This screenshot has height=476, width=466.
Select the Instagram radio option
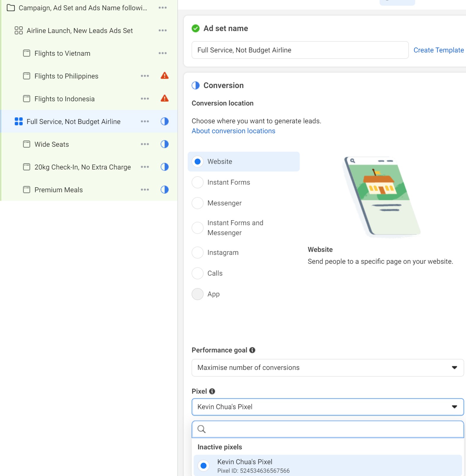click(x=198, y=253)
